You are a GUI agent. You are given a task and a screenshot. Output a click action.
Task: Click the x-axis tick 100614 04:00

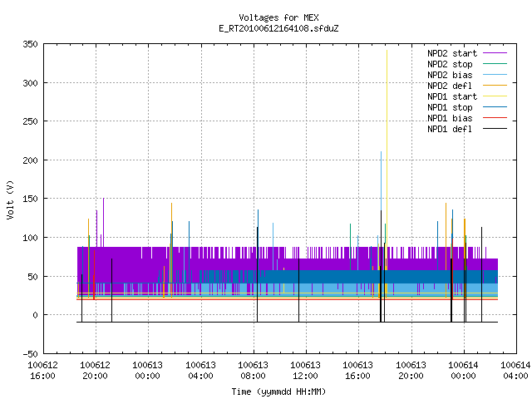pos(515,371)
